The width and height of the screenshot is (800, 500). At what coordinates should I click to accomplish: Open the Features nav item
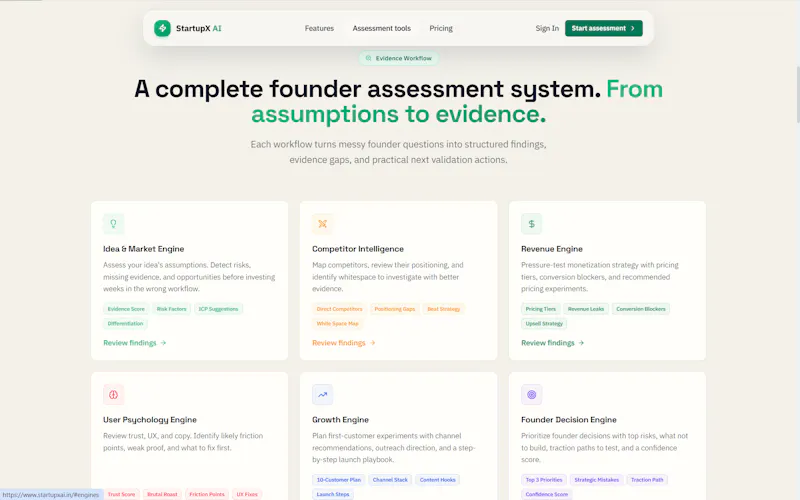pos(319,28)
